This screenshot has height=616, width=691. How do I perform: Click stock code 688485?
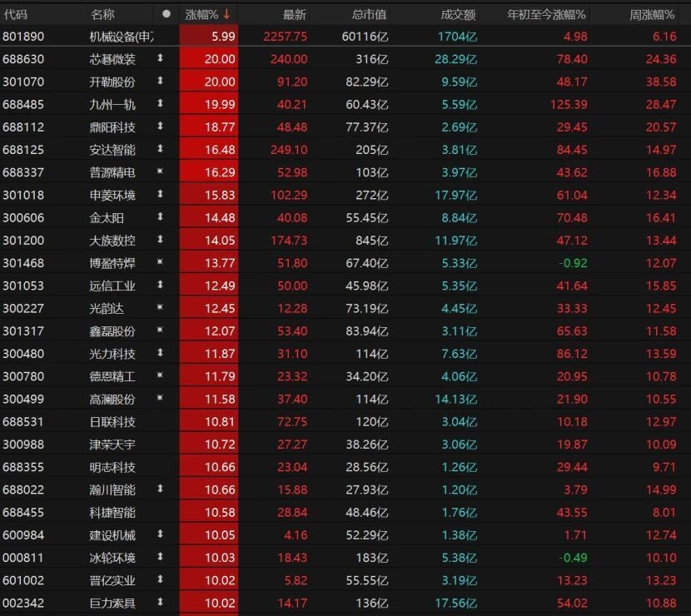tap(23, 104)
